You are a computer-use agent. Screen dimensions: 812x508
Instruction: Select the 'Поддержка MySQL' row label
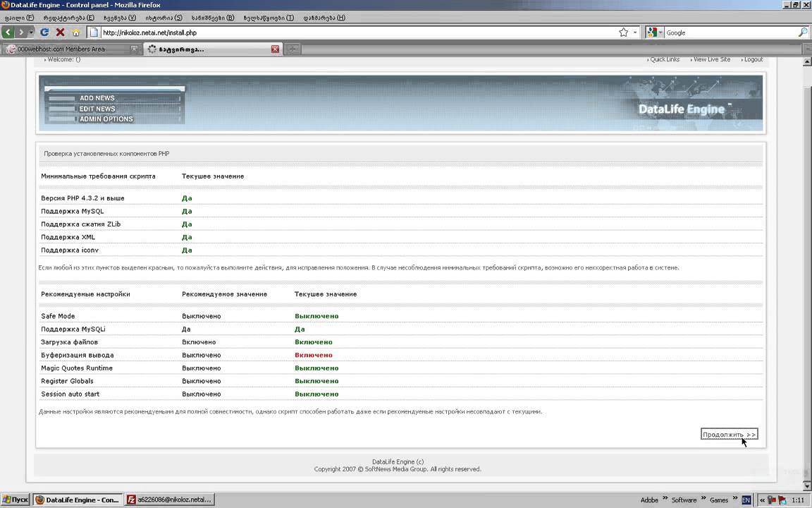point(73,211)
